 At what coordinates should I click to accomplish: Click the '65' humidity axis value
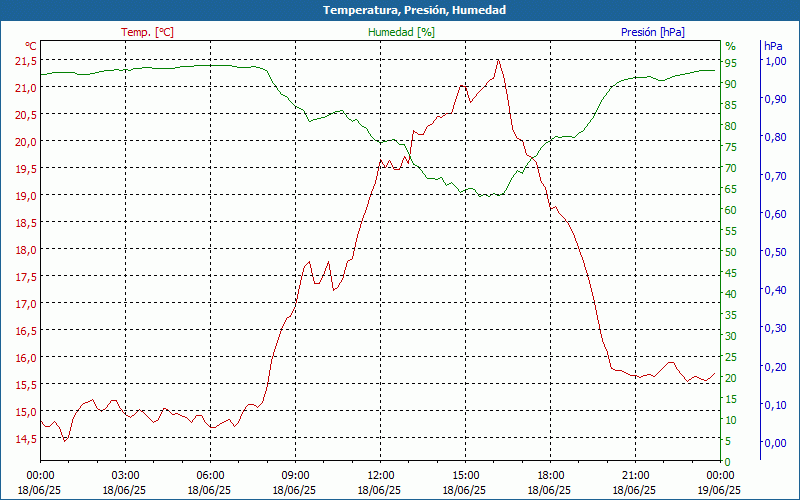pyautogui.click(x=731, y=189)
